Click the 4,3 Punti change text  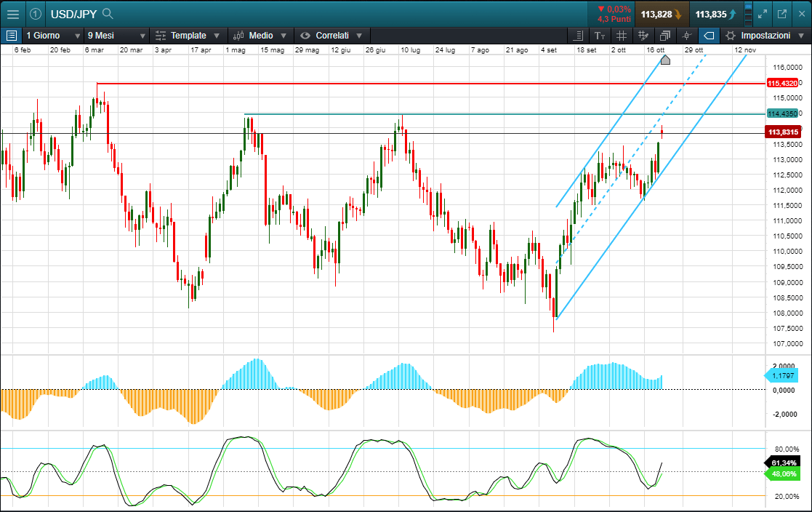(x=614, y=19)
